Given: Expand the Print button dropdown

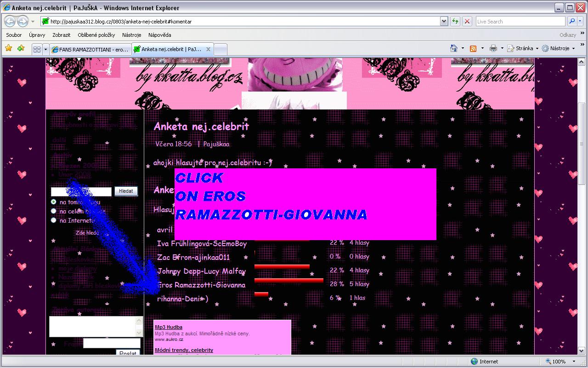Looking at the screenshot, I should [x=502, y=48].
